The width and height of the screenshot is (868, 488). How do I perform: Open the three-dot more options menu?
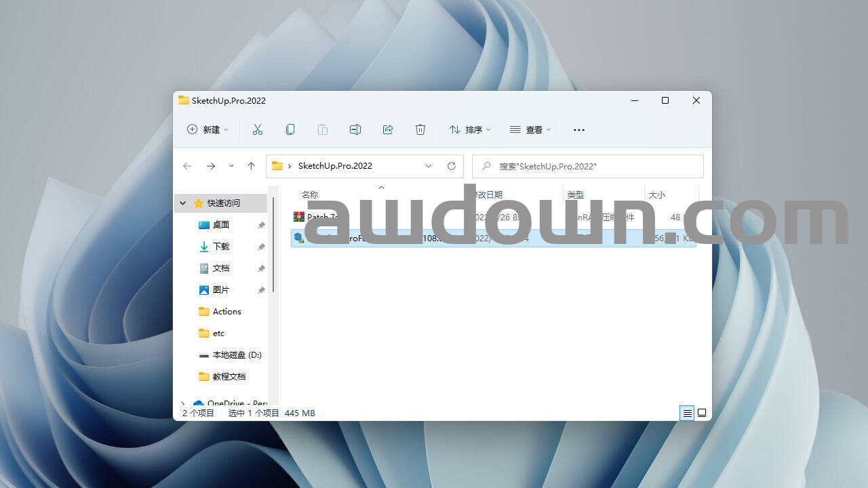click(578, 129)
